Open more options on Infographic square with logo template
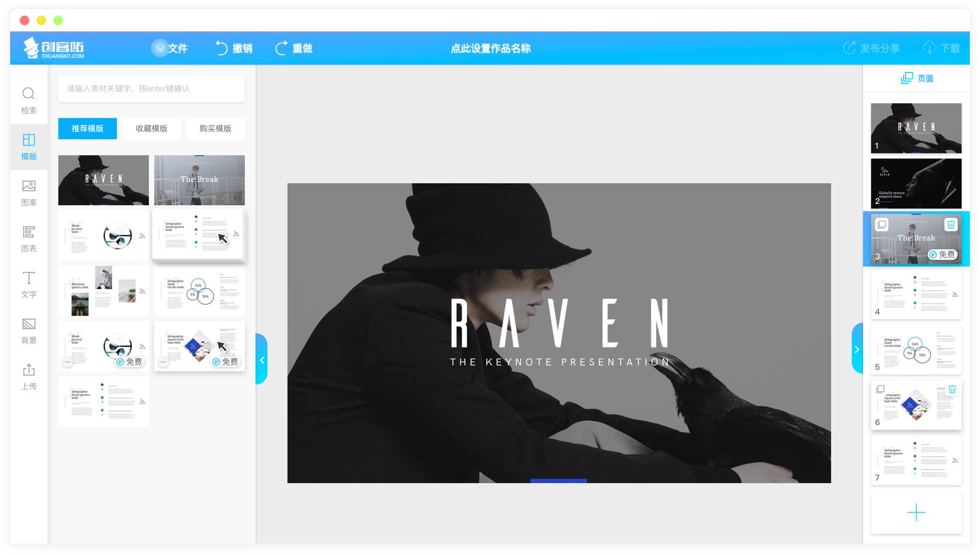The height and width of the screenshot is (555, 980). (x=163, y=362)
